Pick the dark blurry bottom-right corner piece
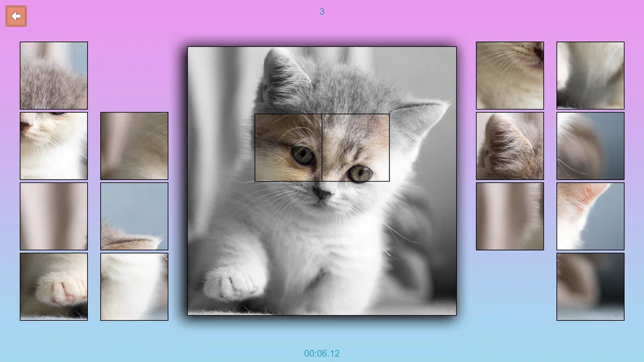The width and height of the screenshot is (644, 362). [591, 287]
